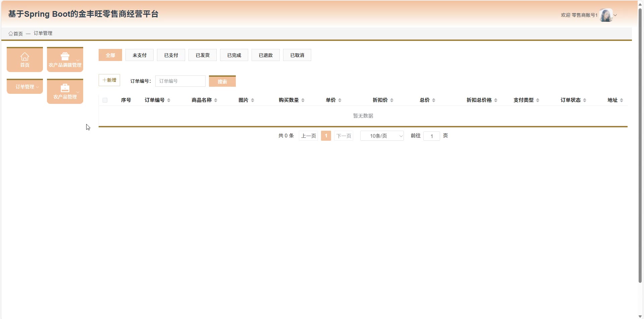The width and height of the screenshot is (644, 319).
Task: Select the 未支付 order filter tab
Action: 140,55
